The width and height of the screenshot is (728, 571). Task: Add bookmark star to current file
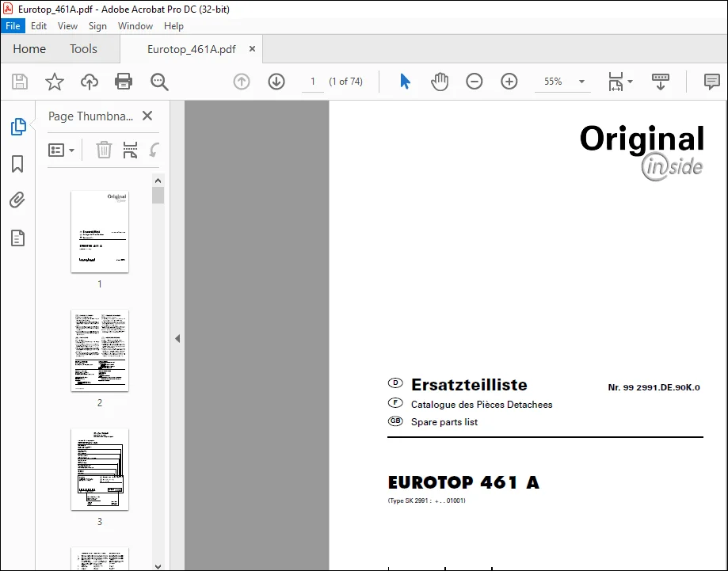55,82
